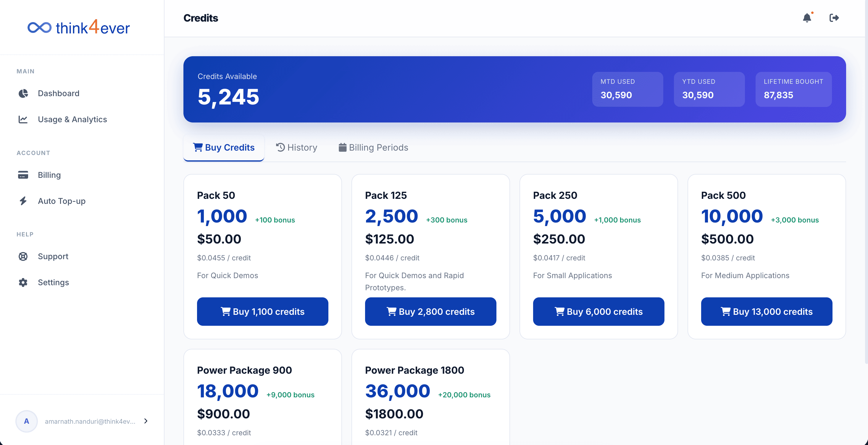Image resolution: width=868 pixels, height=445 pixels.
Task: Click the LIFETIME BOUGHT stat card
Action: point(793,89)
